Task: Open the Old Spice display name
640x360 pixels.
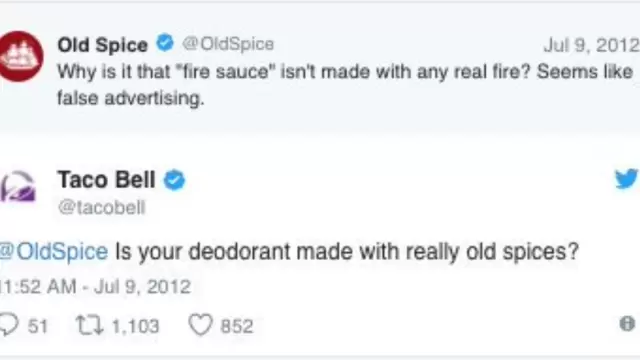Action: [102, 44]
